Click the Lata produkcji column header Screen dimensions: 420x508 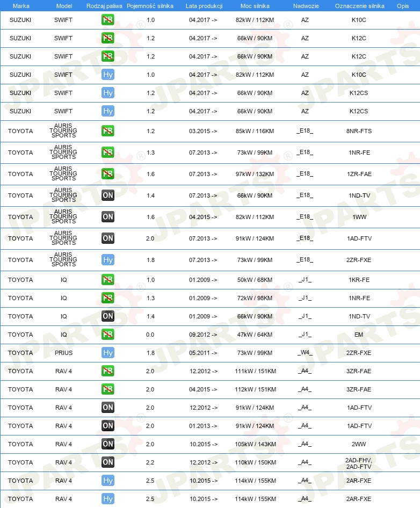(204, 6)
